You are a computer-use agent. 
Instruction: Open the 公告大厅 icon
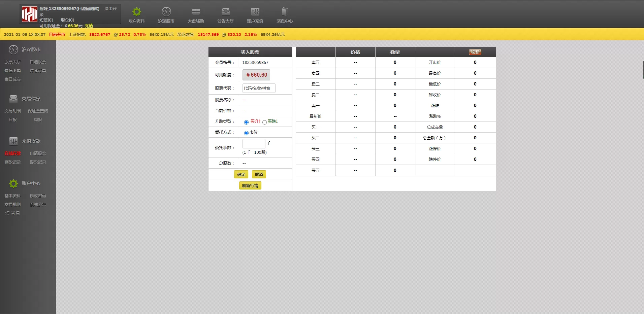pos(225,12)
